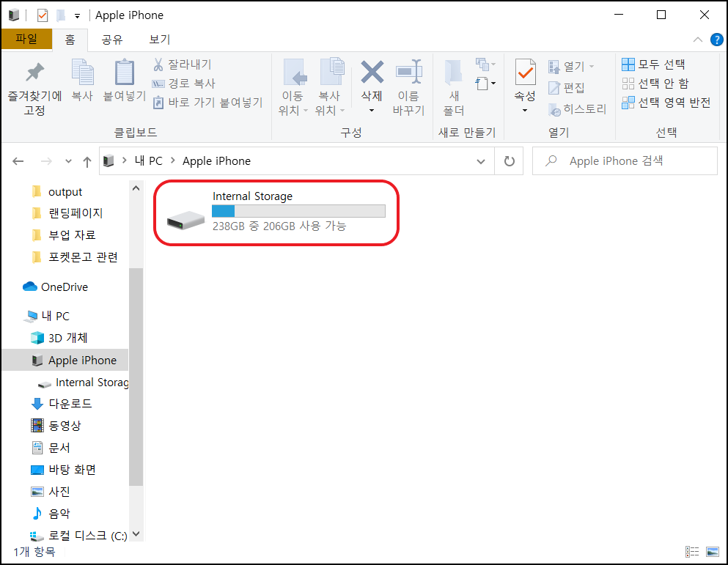Click 편집 (Edit) in ribbon
728x565 pixels.
(x=567, y=88)
